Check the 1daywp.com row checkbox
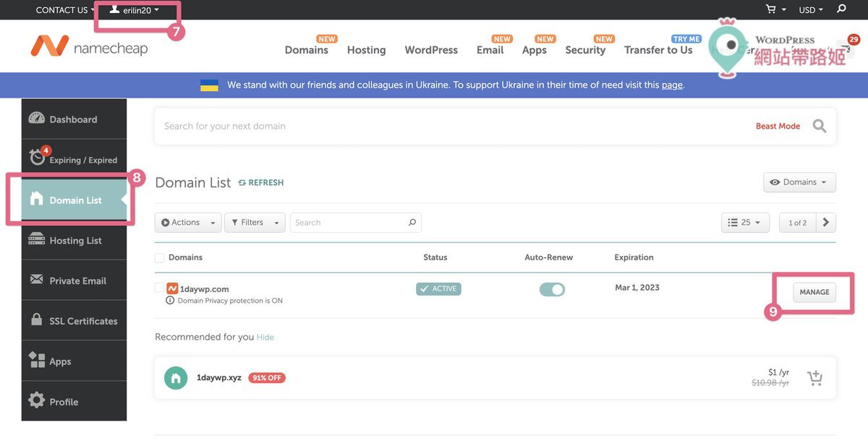Viewport: 868px width, 443px height. [160, 288]
